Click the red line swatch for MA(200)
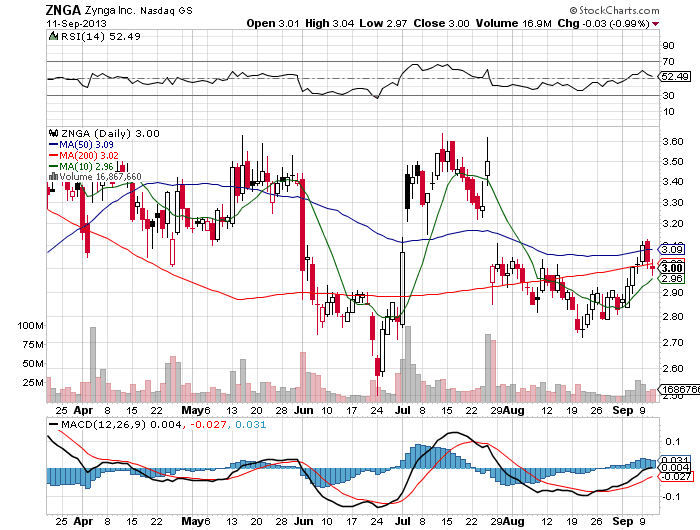 click(x=53, y=156)
